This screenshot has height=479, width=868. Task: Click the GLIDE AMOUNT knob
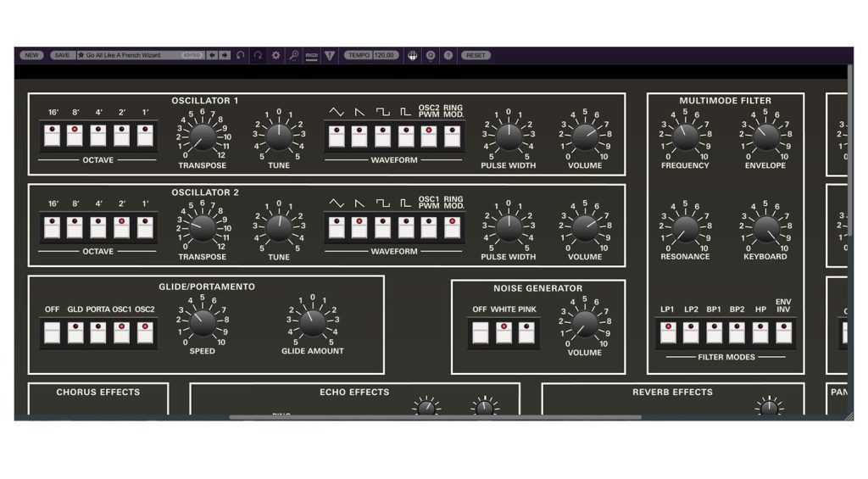pos(313,323)
